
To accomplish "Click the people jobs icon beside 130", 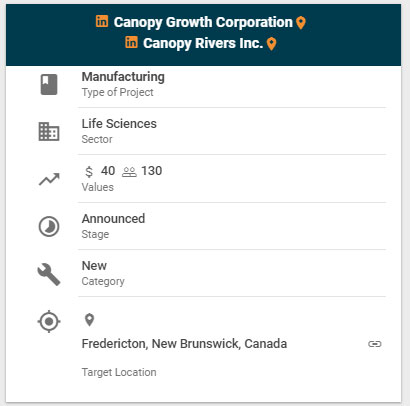I will tap(129, 172).
